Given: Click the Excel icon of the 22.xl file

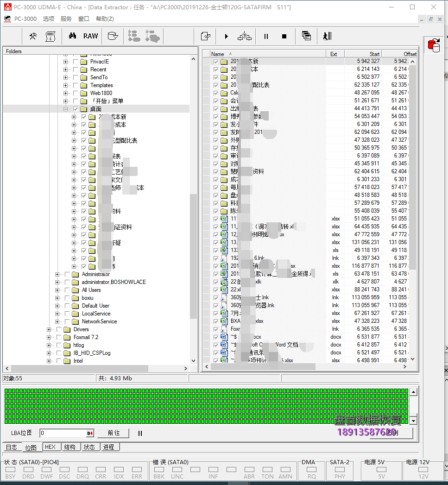Looking at the screenshot, I should [x=224, y=290].
